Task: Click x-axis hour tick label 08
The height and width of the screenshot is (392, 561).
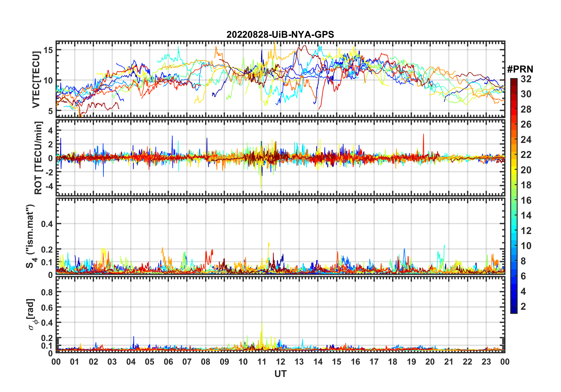Action: 206,362
